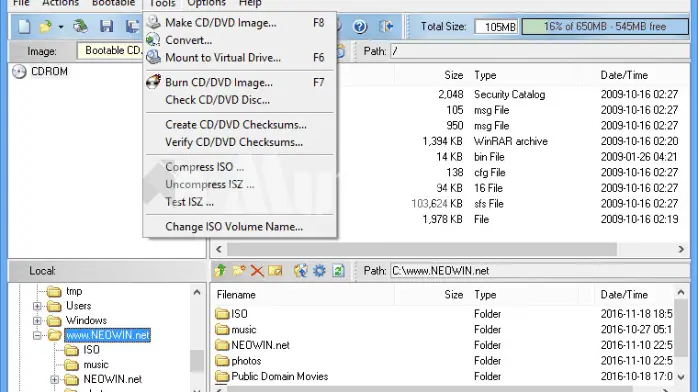Click the local file list scroll up arrow
Viewport: 698px width, 392px height.
681,292
